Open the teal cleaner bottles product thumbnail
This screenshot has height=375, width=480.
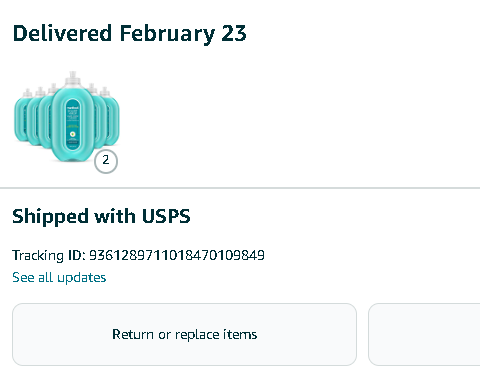click(x=67, y=117)
